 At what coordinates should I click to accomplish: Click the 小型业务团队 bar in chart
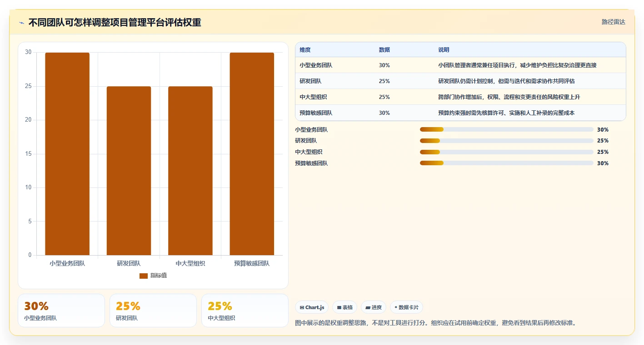tap(67, 154)
